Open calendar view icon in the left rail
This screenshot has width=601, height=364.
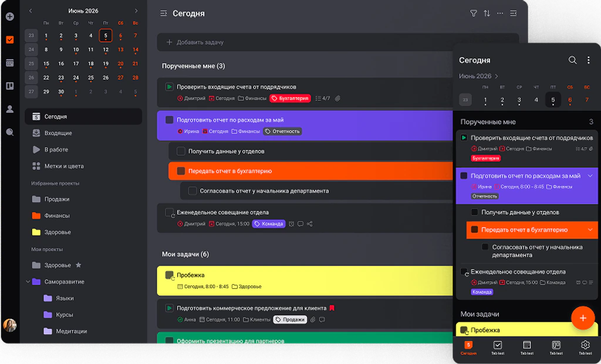click(x=10, y=63)
